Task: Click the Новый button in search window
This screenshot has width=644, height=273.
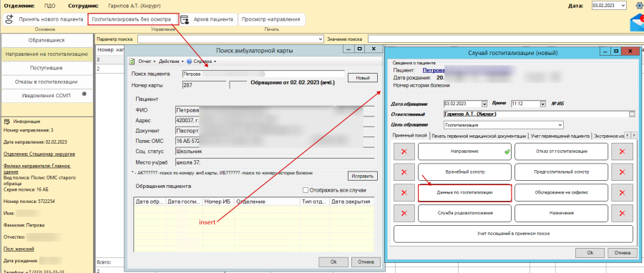Action: click(x=363, y=77)
